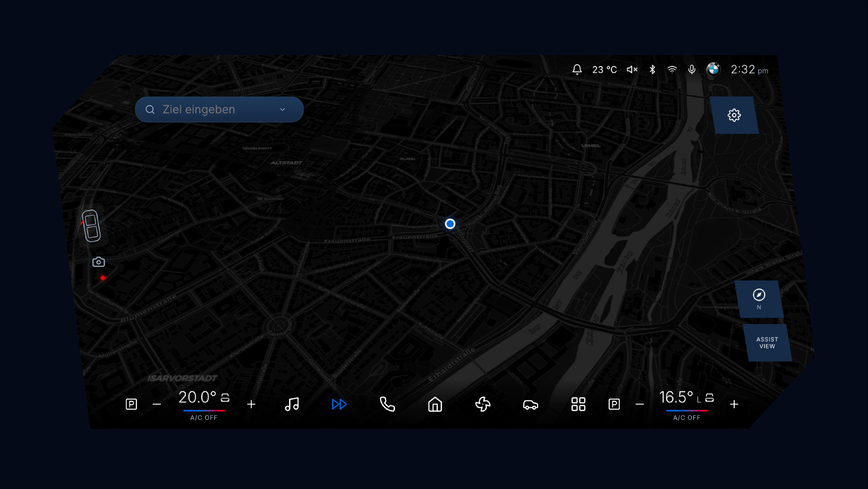
Task: Select Erhardtstraße on the map
Action: point(452,365)
